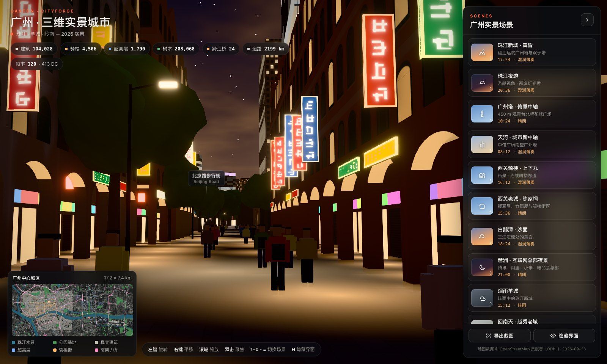Viewport: 607px width, 364px height.
Task: Click the 骑楼 4,506 stat chip
Action: click(x=81, y=49)
